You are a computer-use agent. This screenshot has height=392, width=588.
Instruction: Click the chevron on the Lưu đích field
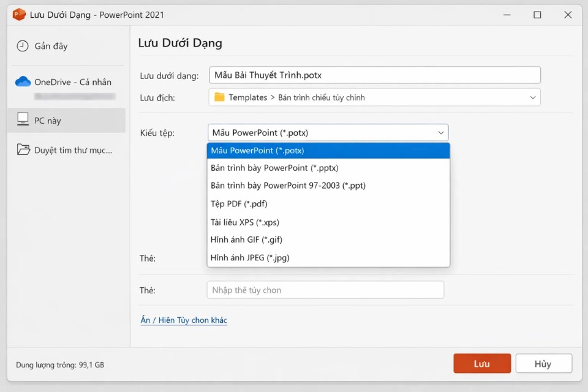click(x=532, y=97)
